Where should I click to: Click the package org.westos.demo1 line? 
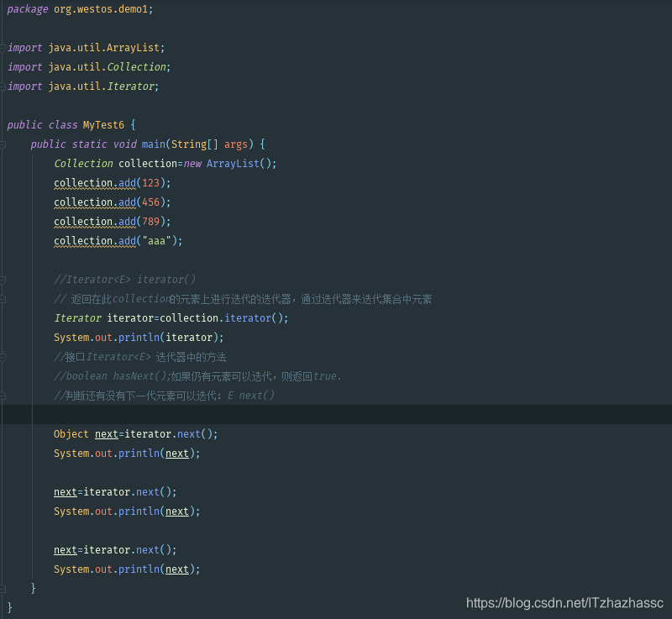(80, 9)
